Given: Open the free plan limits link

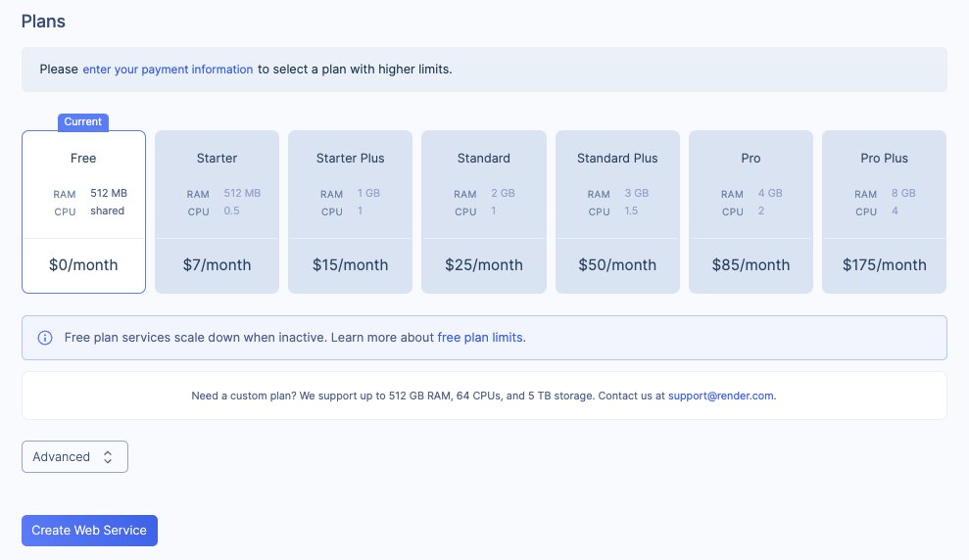Looking at the screenshot, I should tap(480, 338).
